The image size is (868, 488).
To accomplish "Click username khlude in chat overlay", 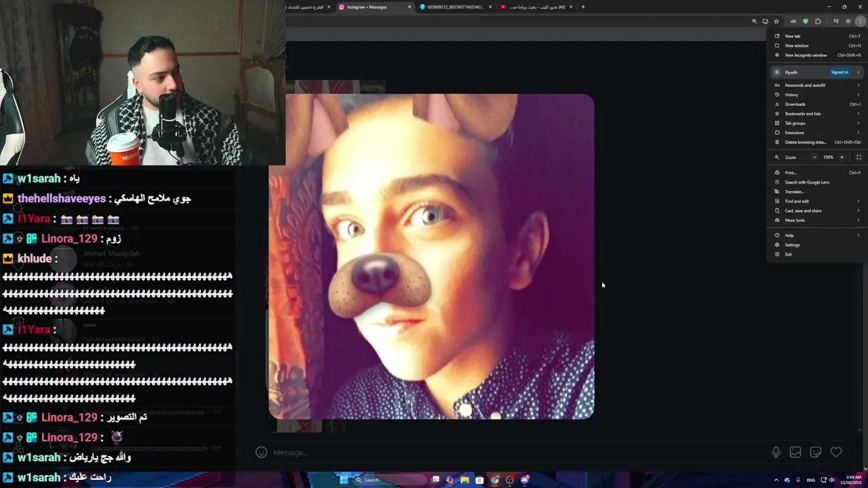I will click(x=35, y=258).
